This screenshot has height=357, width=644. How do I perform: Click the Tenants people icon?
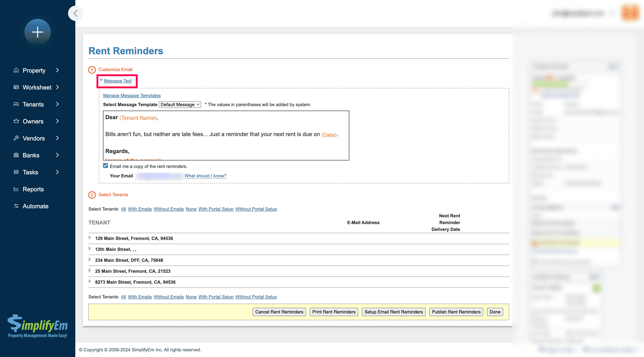[16, 104]
